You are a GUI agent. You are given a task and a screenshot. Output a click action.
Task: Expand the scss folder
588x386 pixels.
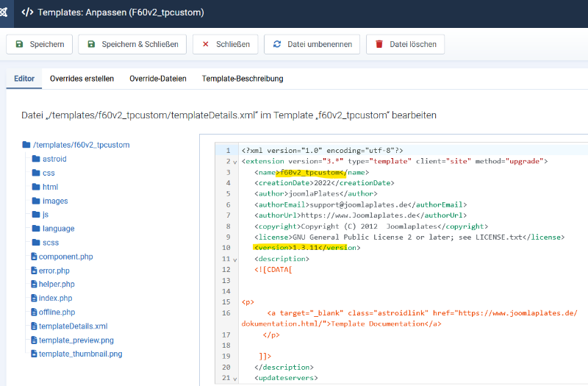click(x=51, y=243)
